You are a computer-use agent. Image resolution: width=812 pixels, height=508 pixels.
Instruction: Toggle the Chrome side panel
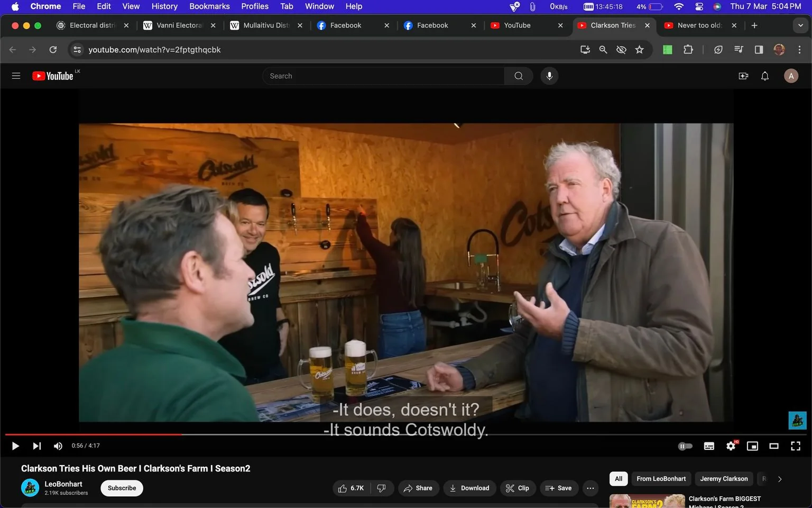coord(759,49)
